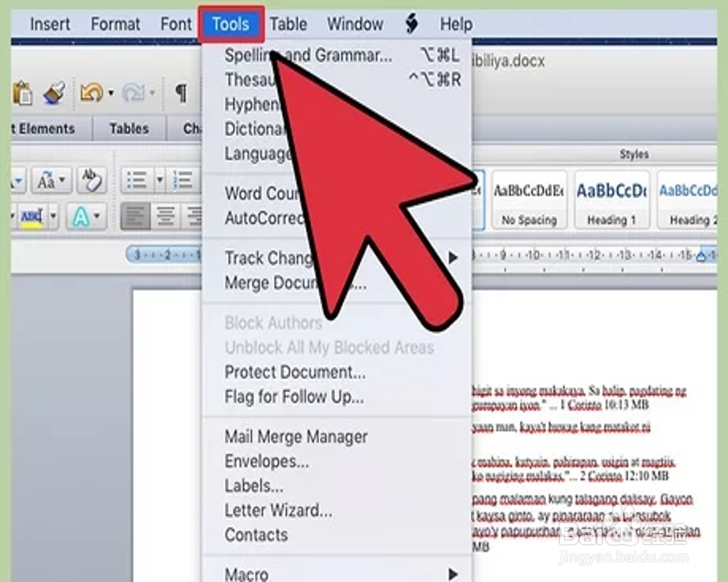The width and height of the screenshot is (728, 582).
Task: Switch to the Charts ribbon tab
Action: click(186, 129)
